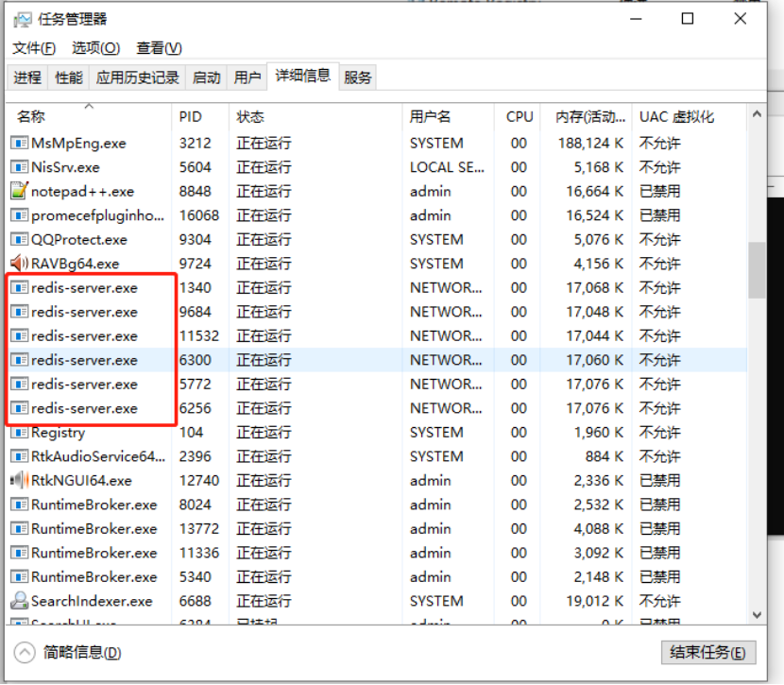784x685 pixels.
Task: Click the RtkNGUI64.exe speaker icon
Action: 19,480
